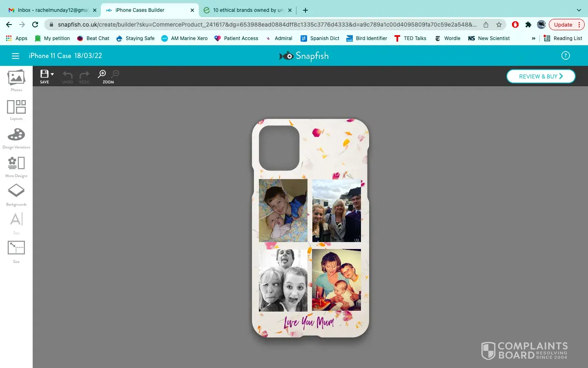Viewport: 588px width, 368px height.
Task: Select the Love You Mum text
Action: [309, 322]
